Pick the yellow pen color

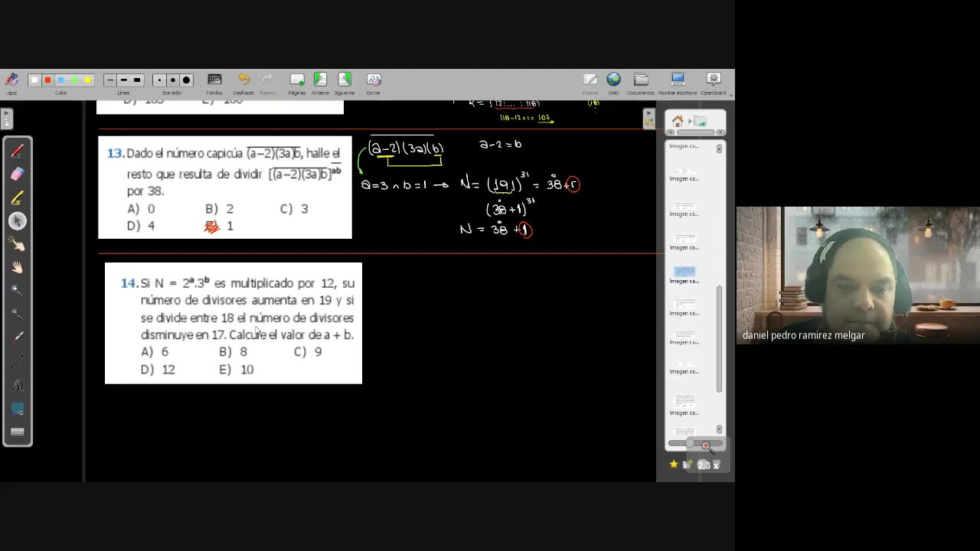click(x=88, y=80)
